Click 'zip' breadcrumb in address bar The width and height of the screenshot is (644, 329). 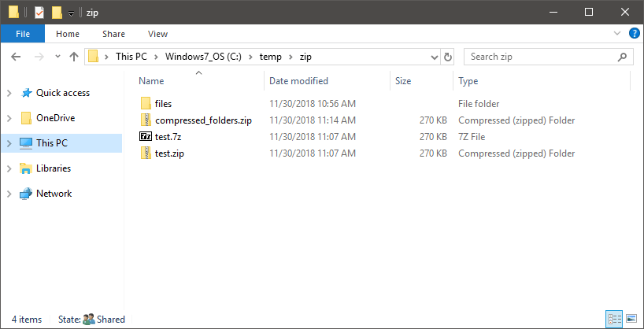(x=305, y=57)
